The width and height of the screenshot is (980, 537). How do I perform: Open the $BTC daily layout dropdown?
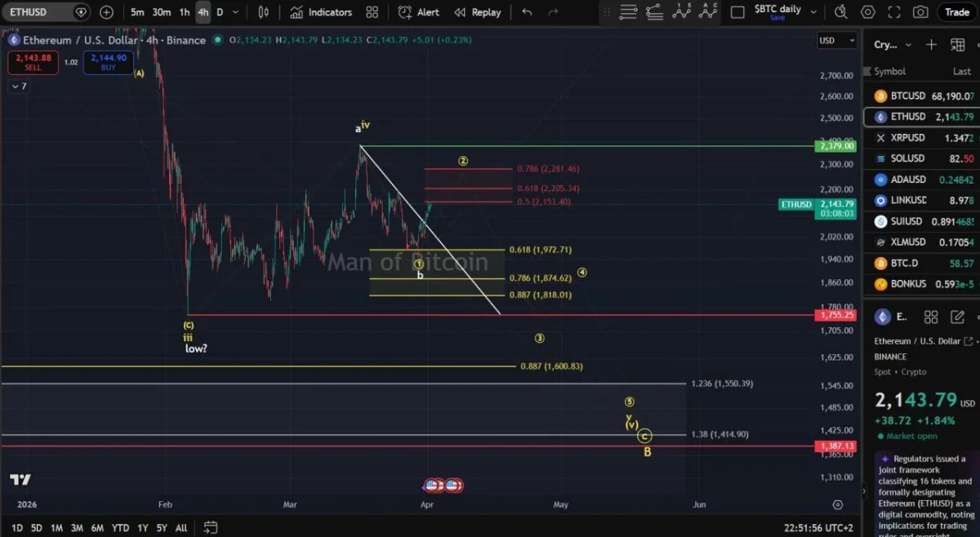pyautogui.click(x=812, y=11)
